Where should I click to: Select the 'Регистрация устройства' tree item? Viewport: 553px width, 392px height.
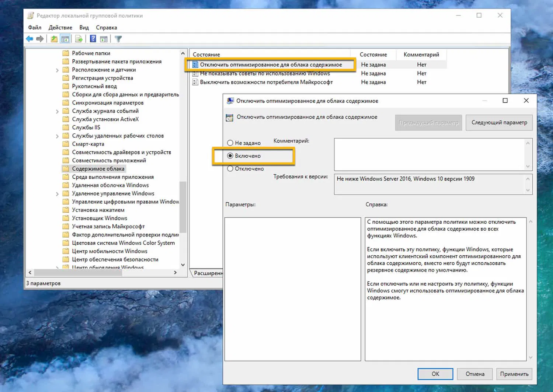coord(102,78)
